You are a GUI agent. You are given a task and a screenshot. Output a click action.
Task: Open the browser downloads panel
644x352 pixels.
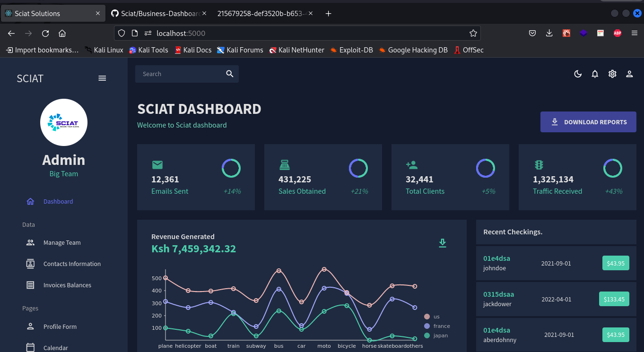click(x=549, y=33)
